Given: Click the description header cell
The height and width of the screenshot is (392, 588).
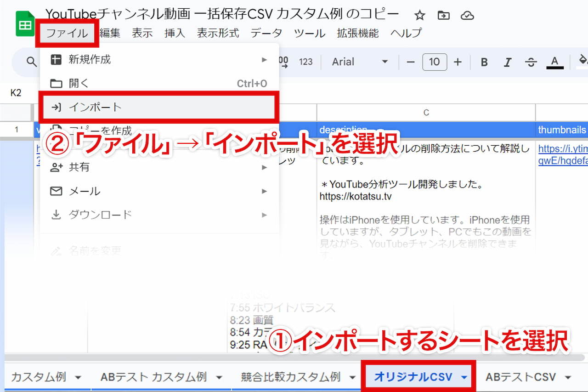Looking at the screenshot, I should point(426,130).
